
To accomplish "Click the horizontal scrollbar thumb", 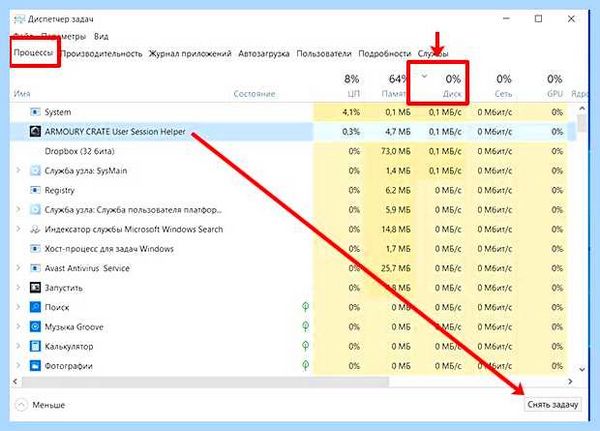I will [x=205, y=382].
